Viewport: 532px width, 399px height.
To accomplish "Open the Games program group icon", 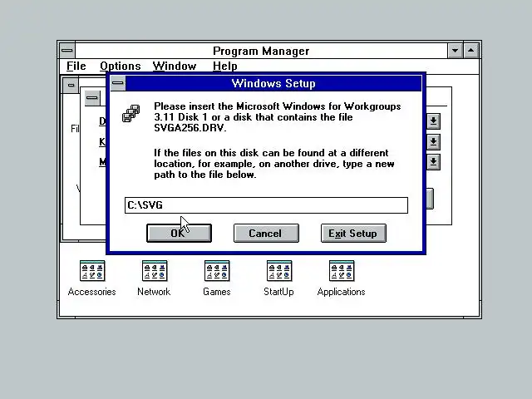I will pyautogui.click(x=217, y=271).
